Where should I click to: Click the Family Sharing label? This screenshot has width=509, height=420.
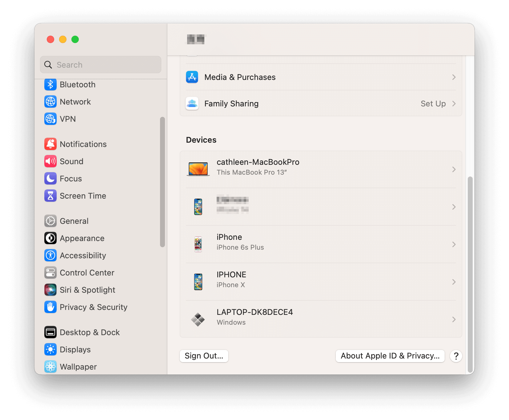231,104
